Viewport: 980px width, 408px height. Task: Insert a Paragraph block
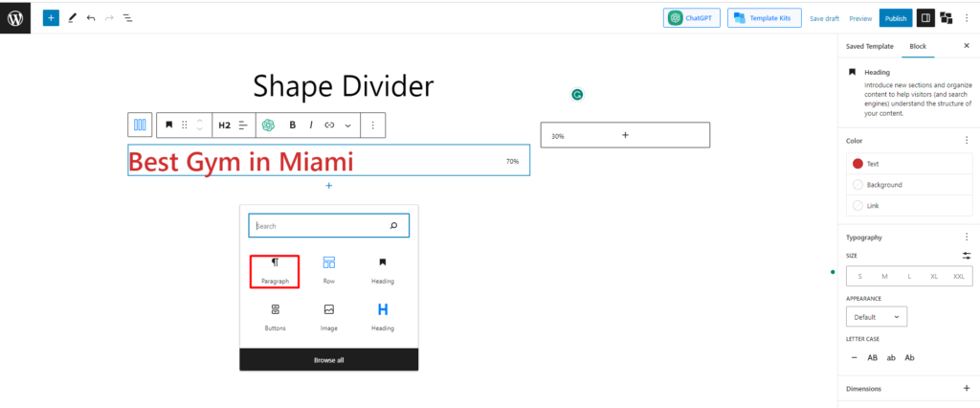point(275,271)
